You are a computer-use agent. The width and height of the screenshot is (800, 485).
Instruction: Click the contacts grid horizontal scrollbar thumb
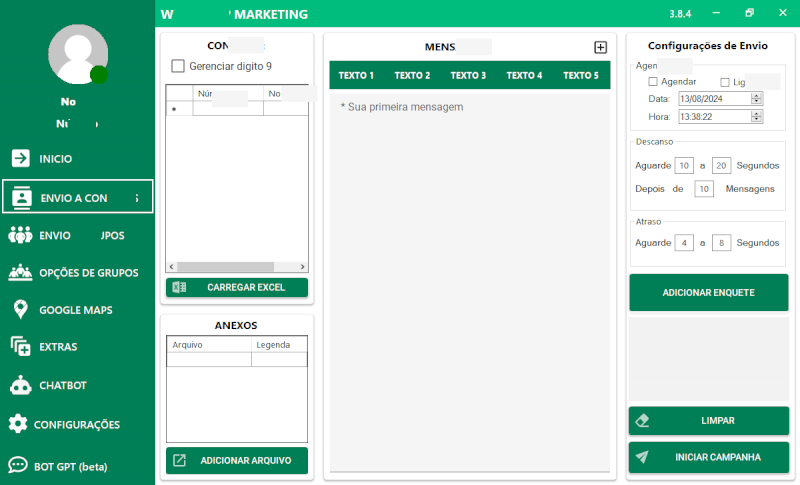pyautogui.click(x=226, y=267)
